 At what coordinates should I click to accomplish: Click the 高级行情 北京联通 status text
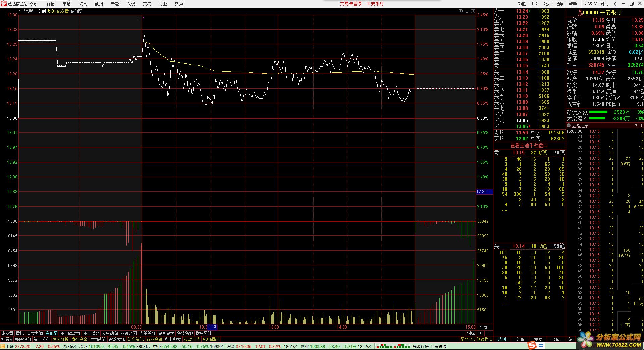[x=429, y=346]
